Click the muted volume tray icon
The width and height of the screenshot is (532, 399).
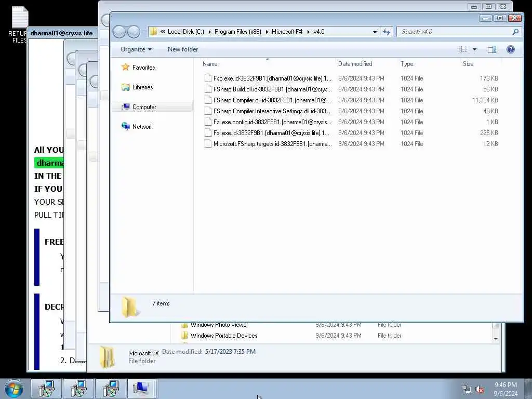480,390
